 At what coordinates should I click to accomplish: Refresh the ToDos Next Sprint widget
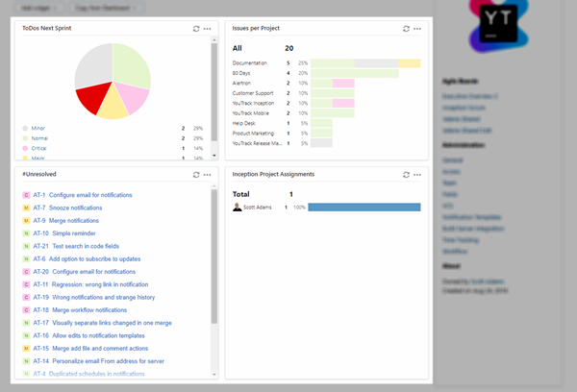click(196, 29)
